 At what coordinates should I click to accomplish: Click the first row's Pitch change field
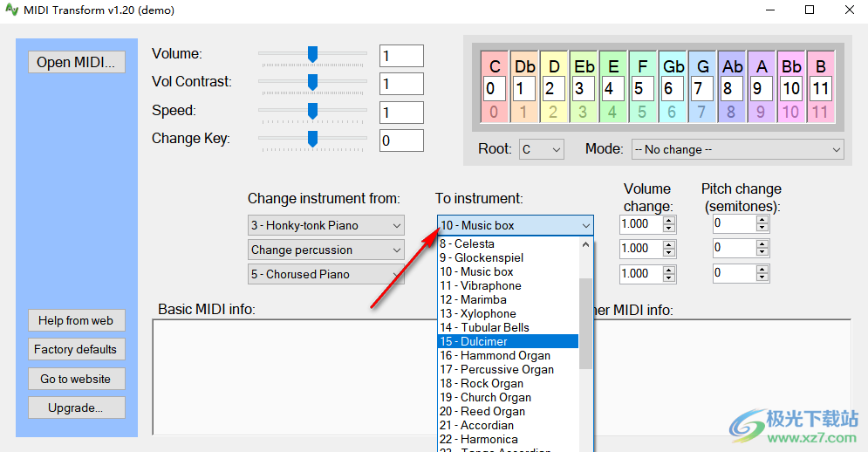point(734,224)
